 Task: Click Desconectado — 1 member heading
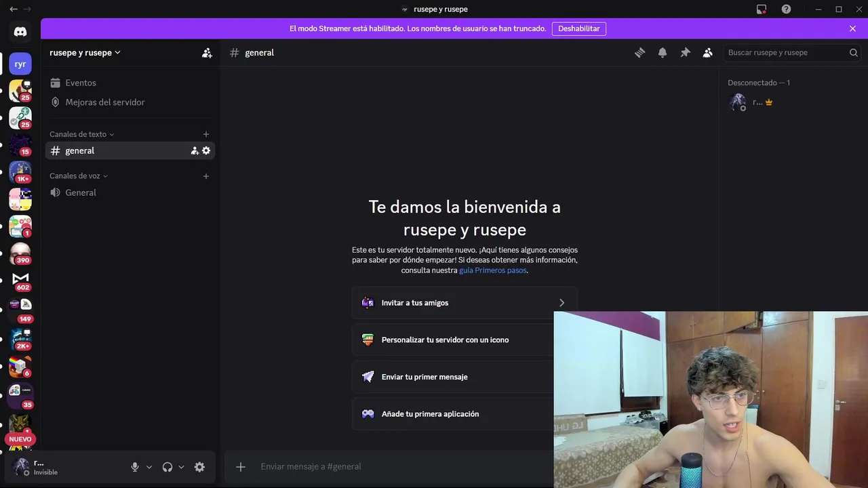pyautogui.click(x=759, y=83)
